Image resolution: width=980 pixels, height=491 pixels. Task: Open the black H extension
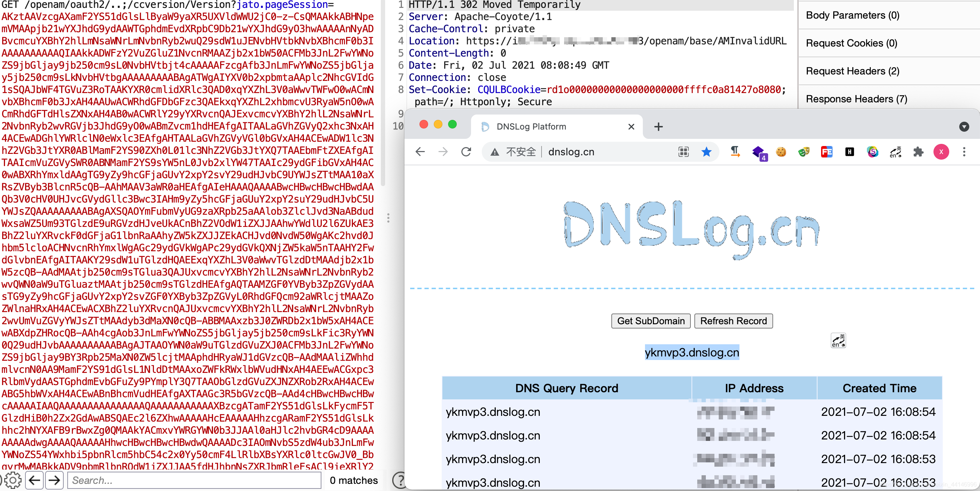tap(849, 152)
